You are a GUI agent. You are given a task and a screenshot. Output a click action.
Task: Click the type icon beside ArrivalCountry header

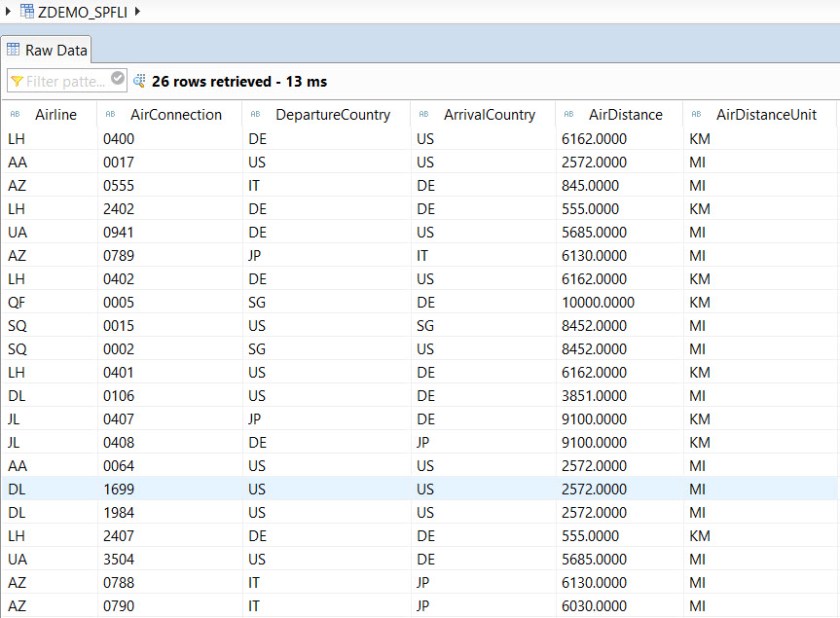(424, 115)
